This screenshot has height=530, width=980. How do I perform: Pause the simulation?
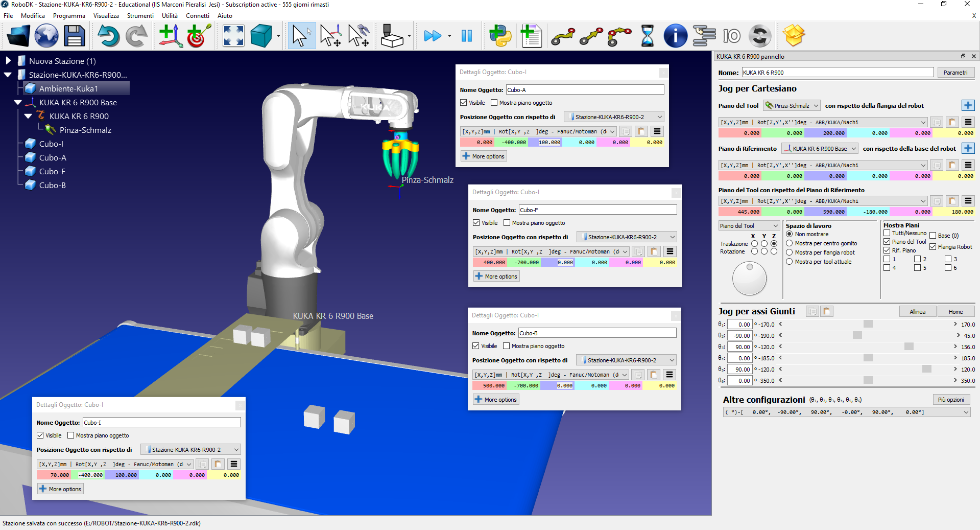click(467, 36)
